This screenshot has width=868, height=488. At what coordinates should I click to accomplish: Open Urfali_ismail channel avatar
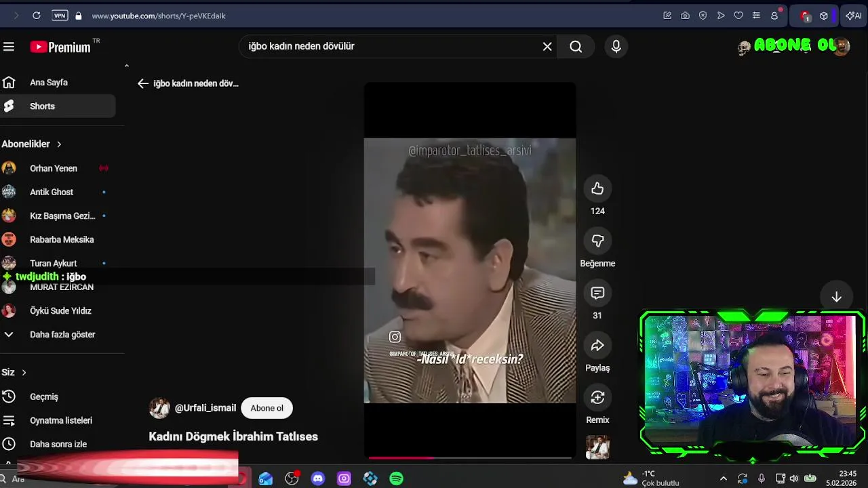point(159,408)
